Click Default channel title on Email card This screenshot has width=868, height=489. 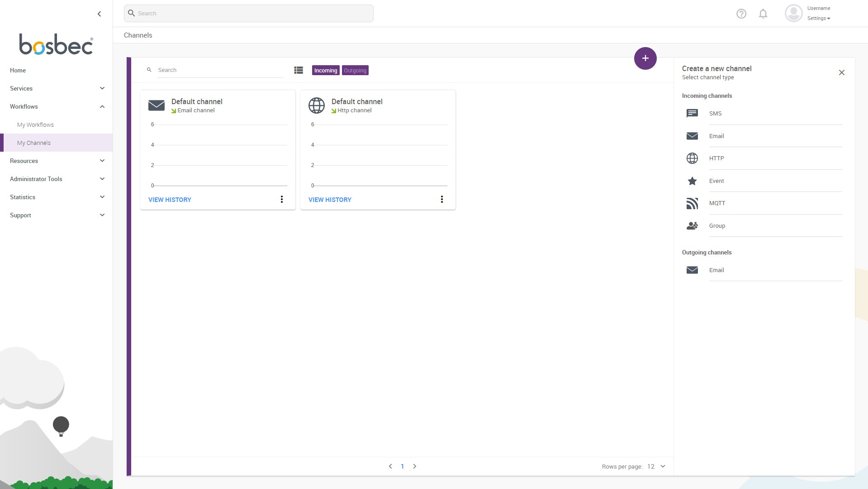click(197, 101)
